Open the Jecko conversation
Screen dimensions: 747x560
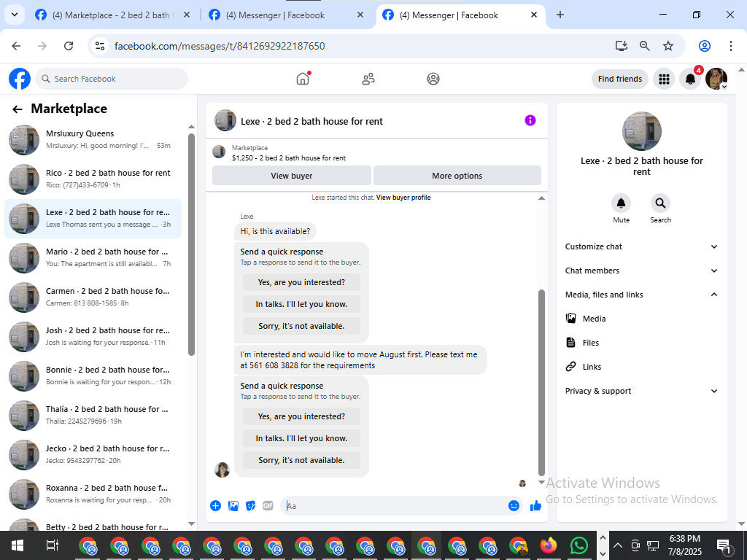tap(93, 455)
